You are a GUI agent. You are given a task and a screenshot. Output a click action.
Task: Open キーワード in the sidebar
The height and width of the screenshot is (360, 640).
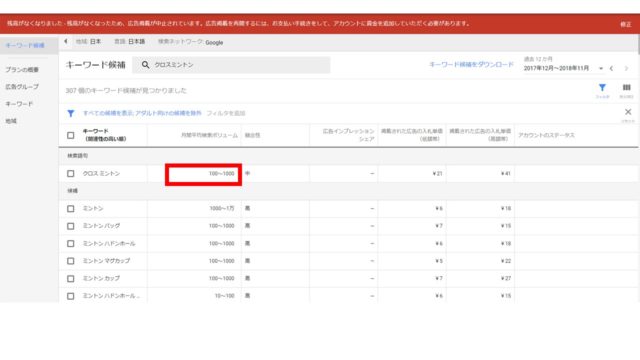pos(19,104)
